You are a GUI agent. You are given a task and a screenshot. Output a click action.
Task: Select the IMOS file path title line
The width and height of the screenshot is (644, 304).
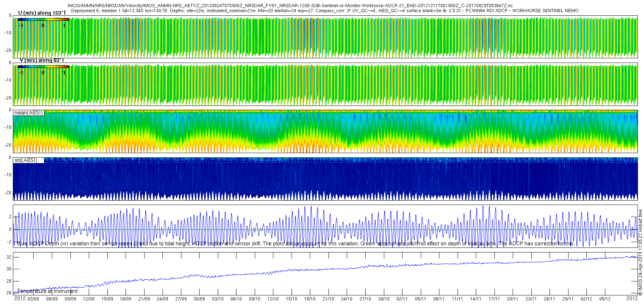(x=290, y=6)
